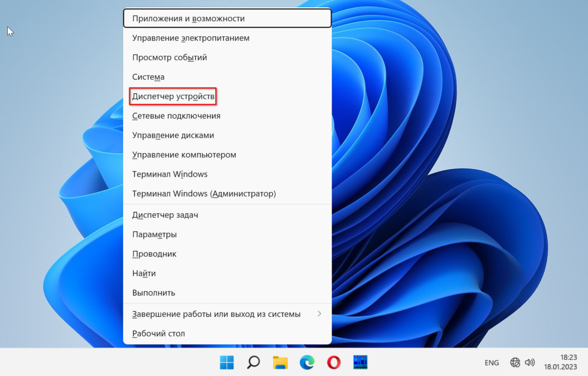Open taskbar Search magnifier

click(x=254, y=363)
